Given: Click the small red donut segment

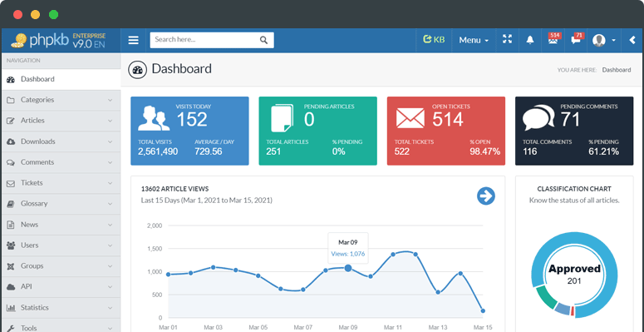Looking at the screenshot, I should pyautogui.click(x=573, y=311).
